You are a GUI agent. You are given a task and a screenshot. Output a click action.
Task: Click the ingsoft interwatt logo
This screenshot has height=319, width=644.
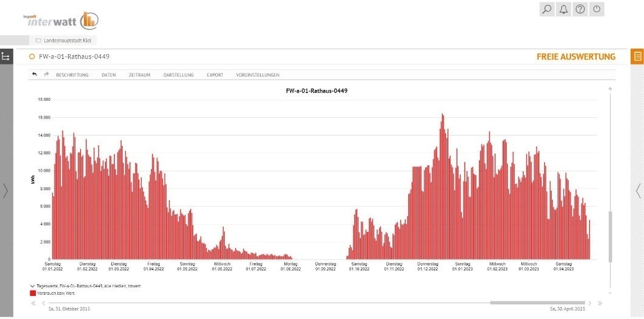pyautogui.click(x=61, y=20)
